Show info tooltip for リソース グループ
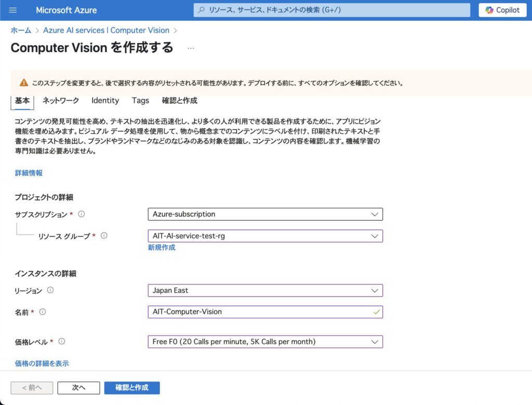The width and height of the screenshot is (532, 405). coord(104,236)
